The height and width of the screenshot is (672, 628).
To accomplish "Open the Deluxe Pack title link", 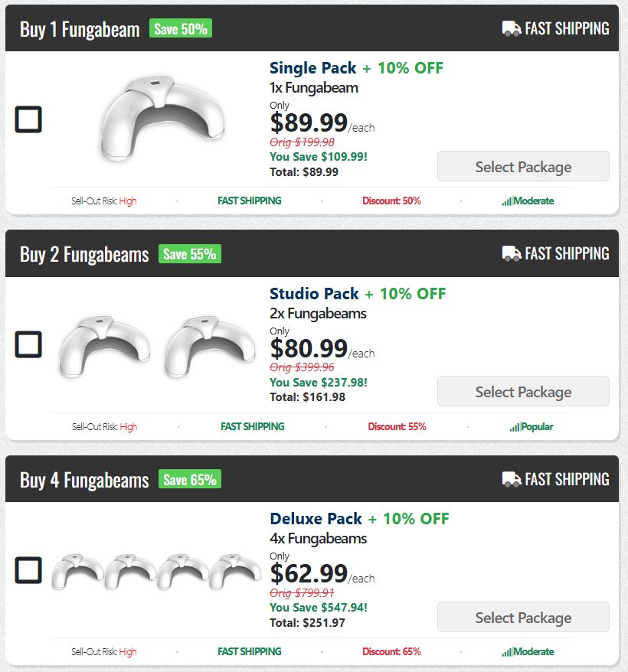I will (316, 519).
